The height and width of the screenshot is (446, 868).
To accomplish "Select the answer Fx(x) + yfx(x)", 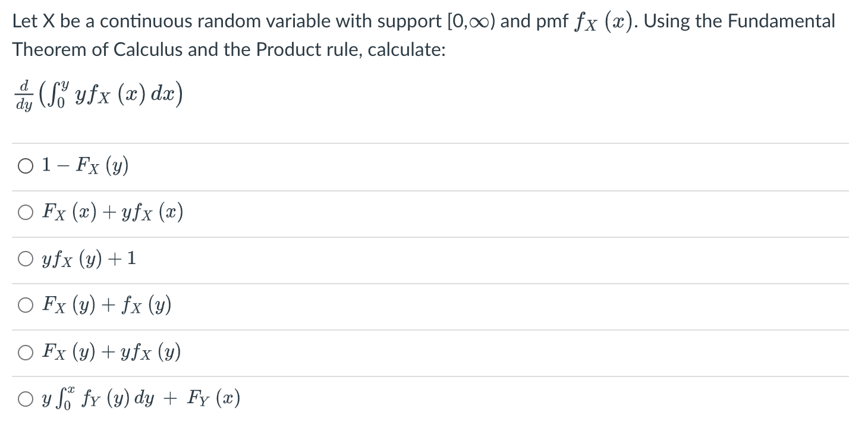I will coord(25,211).
